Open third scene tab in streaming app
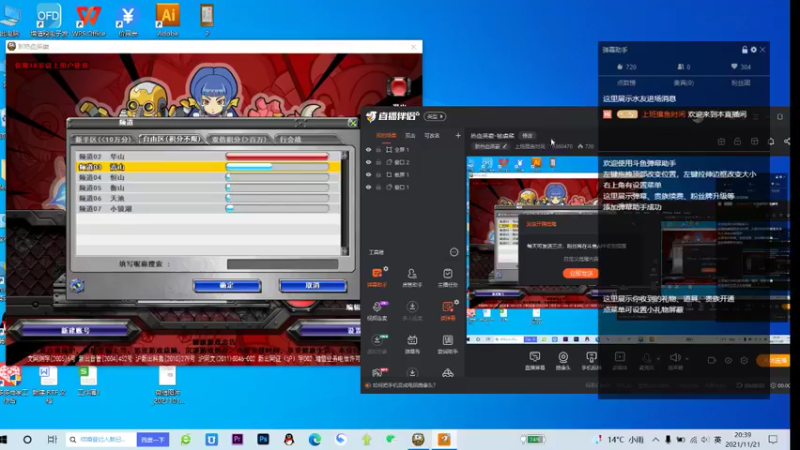Image resolution: width=800 pixels, height=450 pixels. [432, 136]
